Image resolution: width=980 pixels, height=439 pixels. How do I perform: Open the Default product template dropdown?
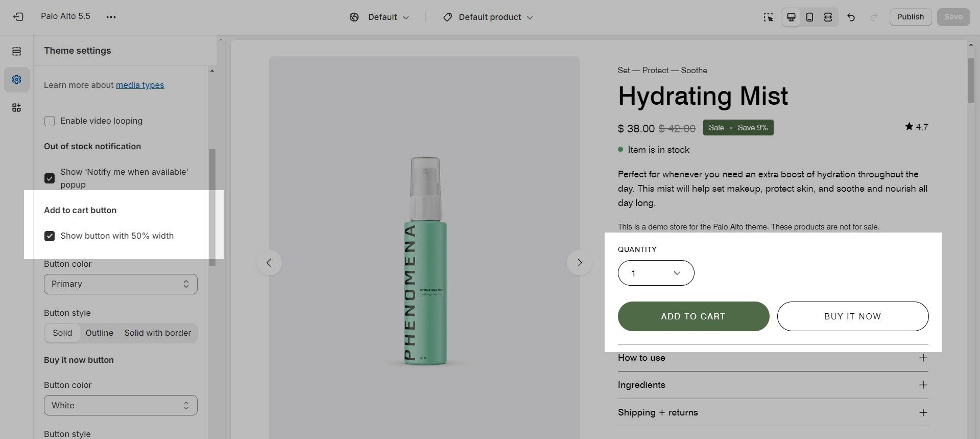coord(488,17)
